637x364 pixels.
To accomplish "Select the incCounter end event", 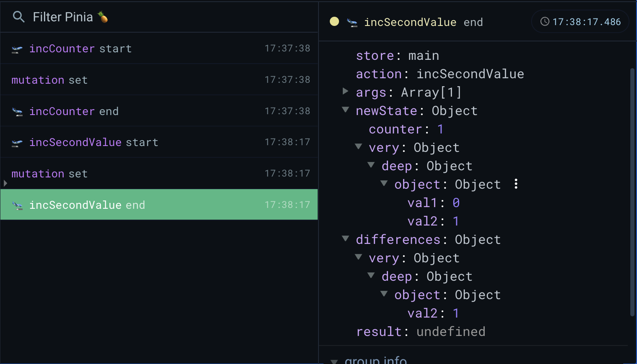I will tap(159, 111).
